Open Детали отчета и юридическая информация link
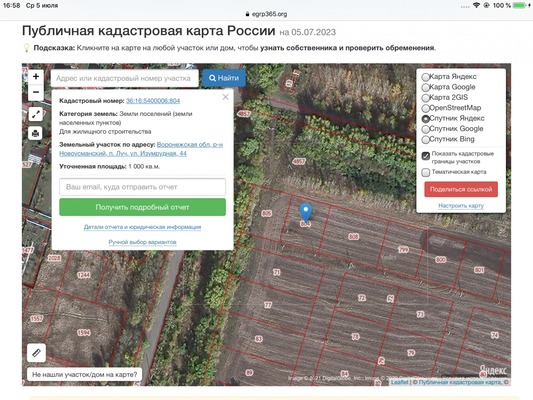The height and width of the screenshot is (400, 533). [142, 227]
